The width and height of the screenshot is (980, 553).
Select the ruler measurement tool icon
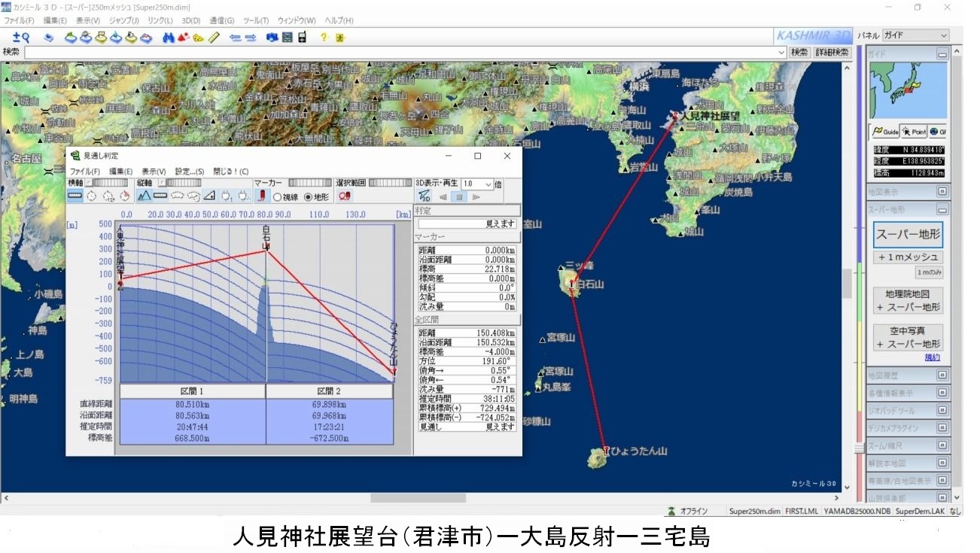pos(214,37)
